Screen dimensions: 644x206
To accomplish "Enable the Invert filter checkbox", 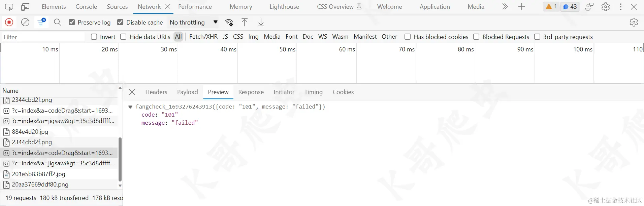I will [x=94, y=37].
